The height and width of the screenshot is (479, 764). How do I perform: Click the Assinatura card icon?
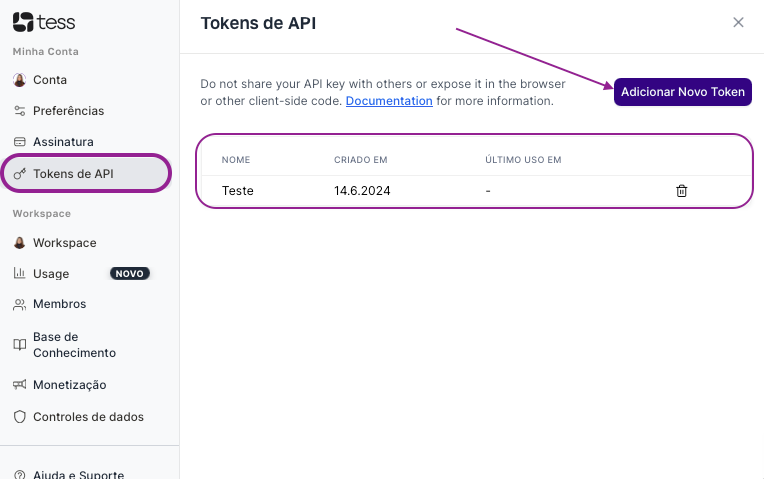click(x=19, y=142)
